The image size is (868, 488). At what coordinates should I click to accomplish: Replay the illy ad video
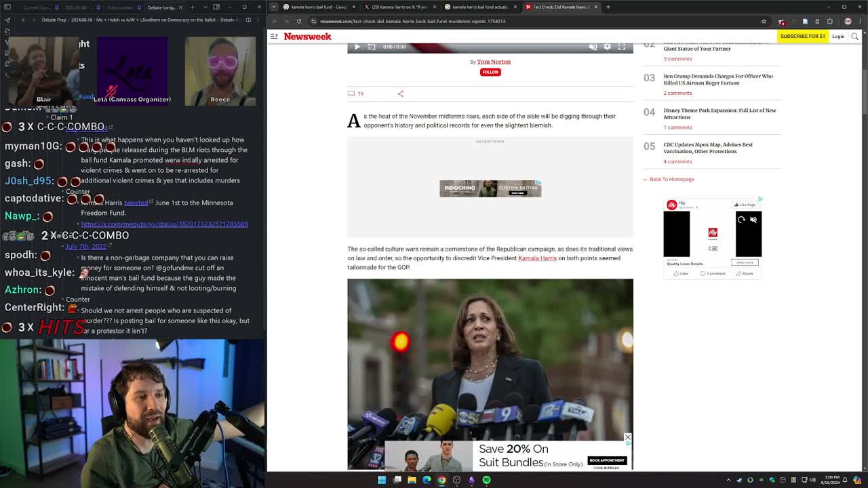[x=741, y=220]
